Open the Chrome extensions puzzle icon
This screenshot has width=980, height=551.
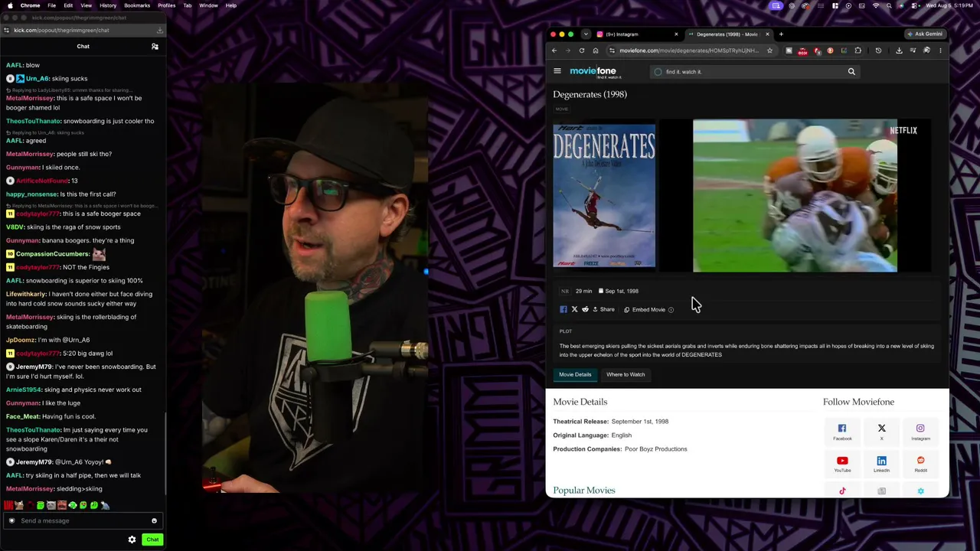point(857,51)
